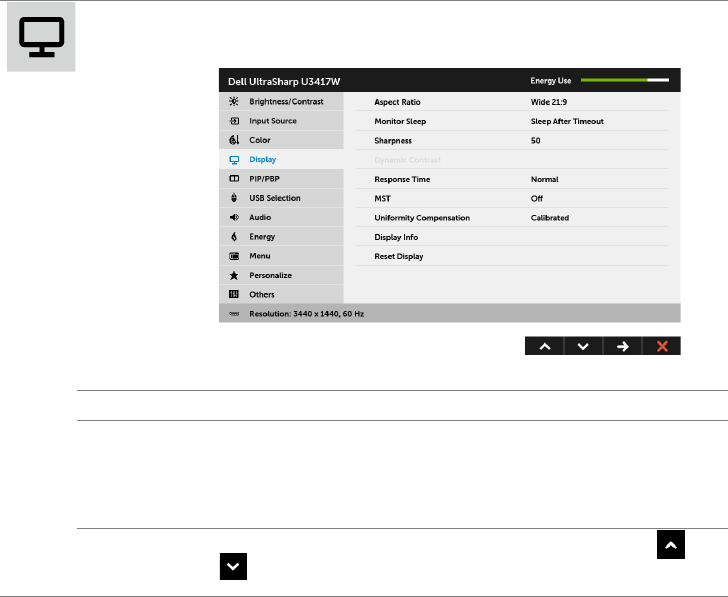Click the Normal response time value
Viewport: 728px width, 597px height.
coord(545,179)
